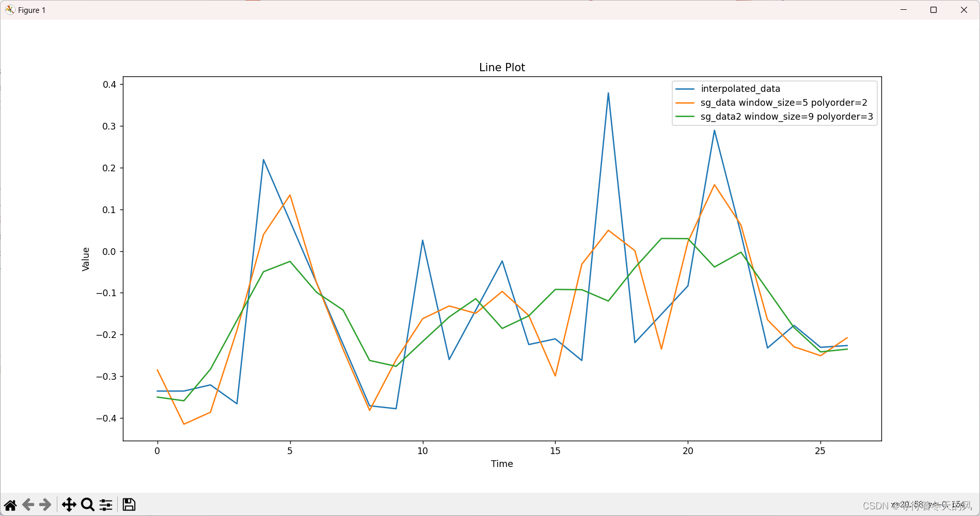Click the 'Line Plot' chart title
The height and width of the screenshot is (516, 980).
502,67
